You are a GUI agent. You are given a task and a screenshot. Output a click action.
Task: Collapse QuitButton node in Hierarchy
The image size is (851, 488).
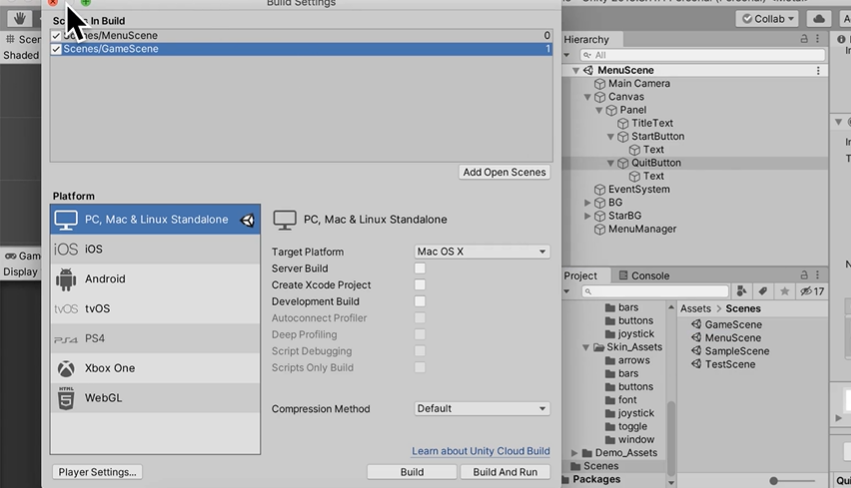[611, 163]
